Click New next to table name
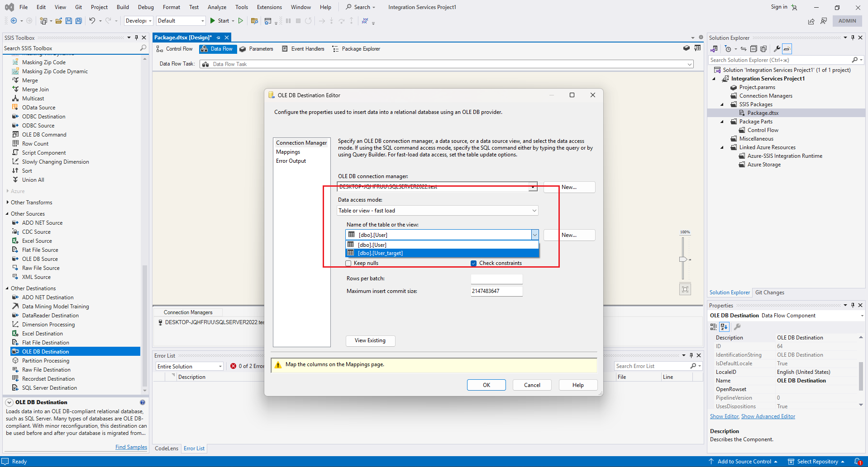 [569, 235]
